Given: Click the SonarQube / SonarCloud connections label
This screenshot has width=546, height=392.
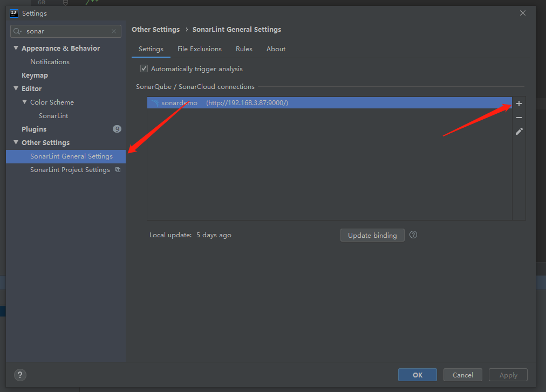Looking at the screenshot, I should [195, 87].
